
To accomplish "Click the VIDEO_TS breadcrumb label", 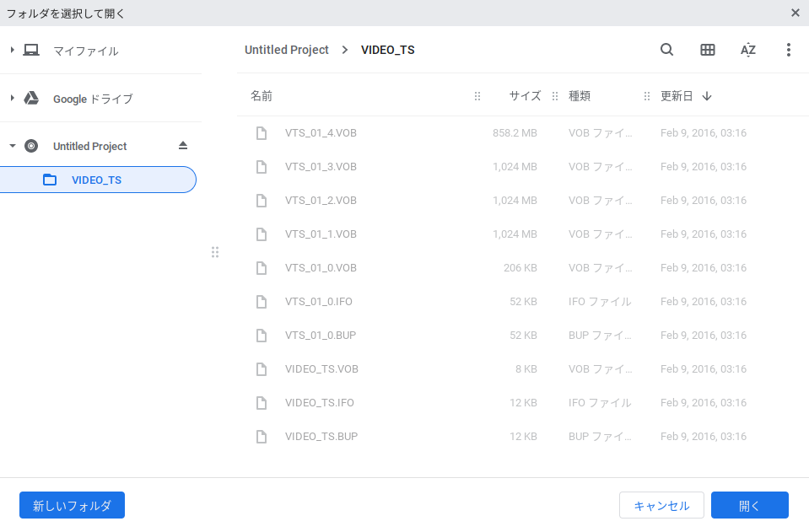I will [x=387, y=50].
